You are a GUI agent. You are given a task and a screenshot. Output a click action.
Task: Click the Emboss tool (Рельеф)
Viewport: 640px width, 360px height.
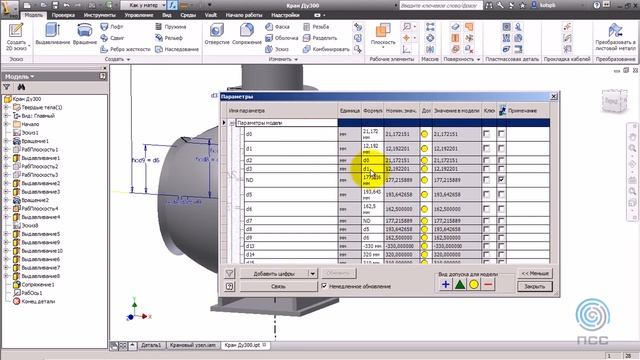(x=169, y=38)
